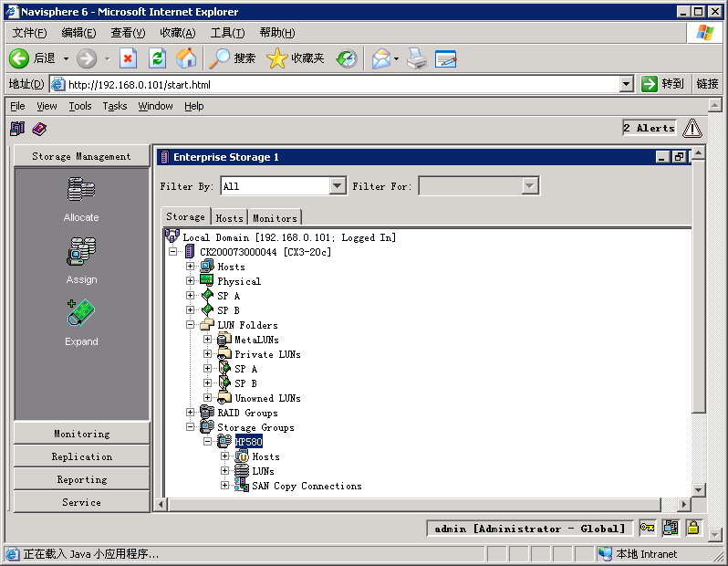Viewport: 728px width, 566px height.
Task: Click the IE Forward arrow button
Action: click(87, 58)
